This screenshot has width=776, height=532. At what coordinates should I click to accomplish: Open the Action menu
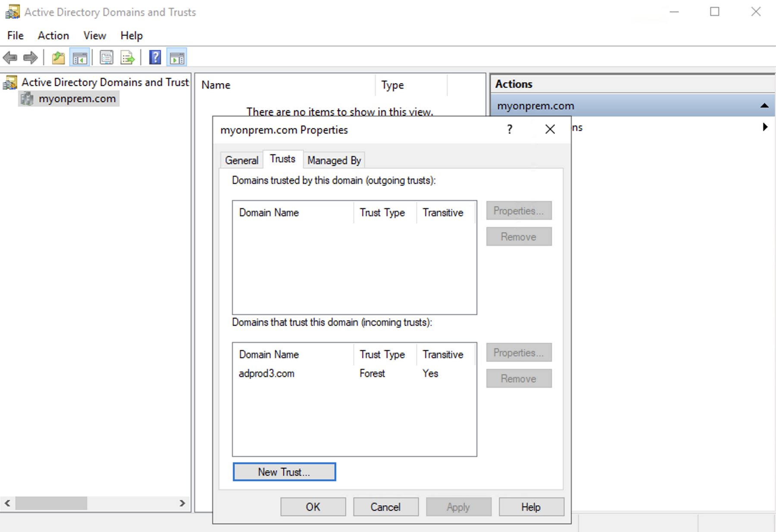[53, 35]
